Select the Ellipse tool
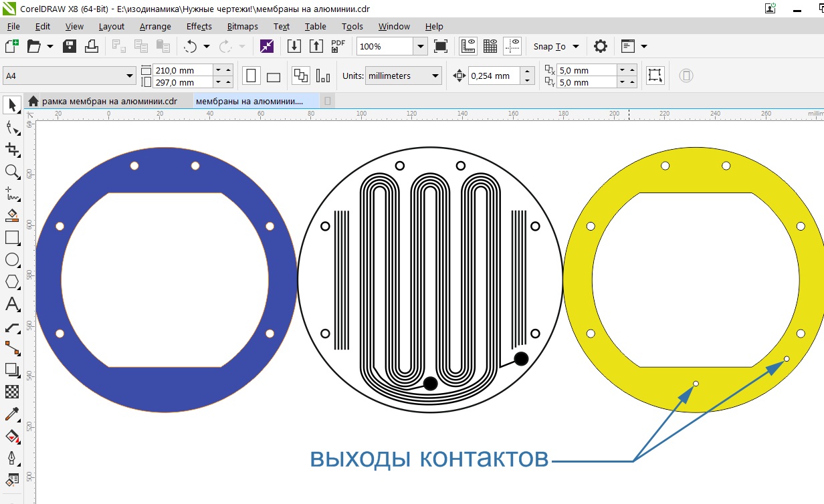This screenshot has width=824, height=504. pyautogui.click(x=12, y=259)
